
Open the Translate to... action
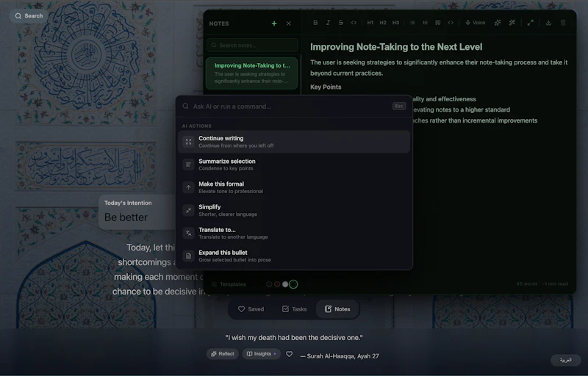click(x=294, y=233)
